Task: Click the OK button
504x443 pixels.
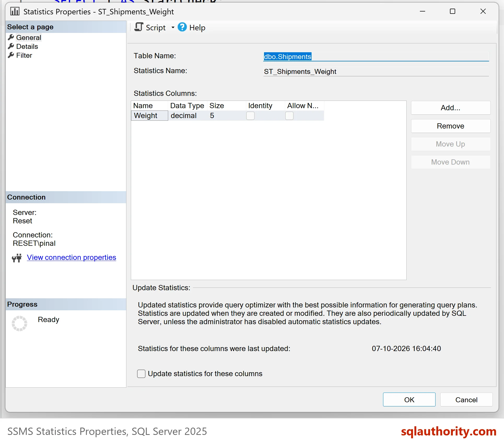Action: pos(409,400)
